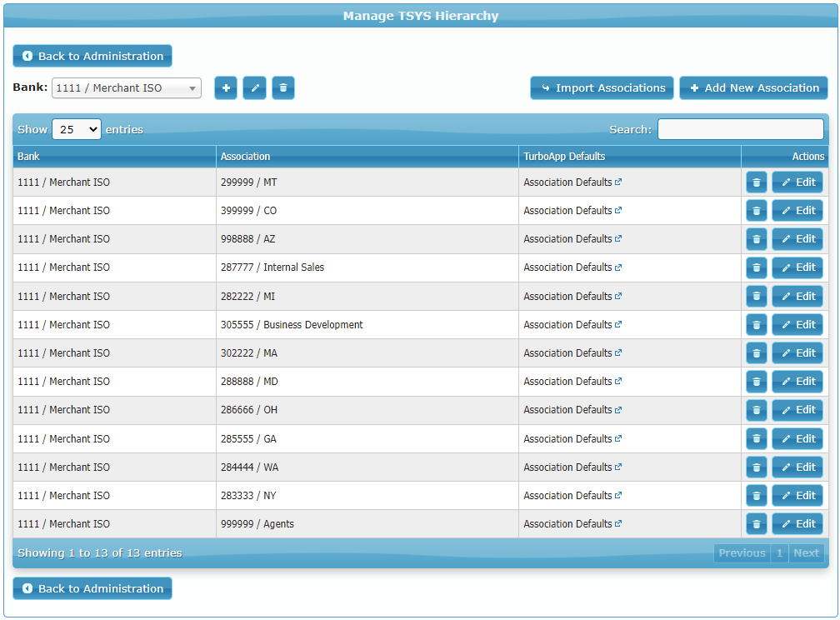Screen dimensions: 840x620
Task: Open Association Defaults for 305555 / Business Development
Action: point(572,325)
